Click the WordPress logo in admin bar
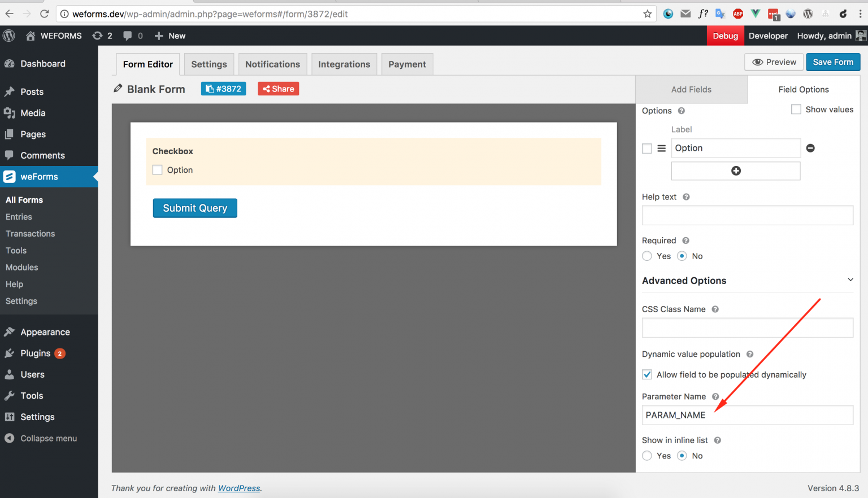868x498 pixels. point(9,36)
